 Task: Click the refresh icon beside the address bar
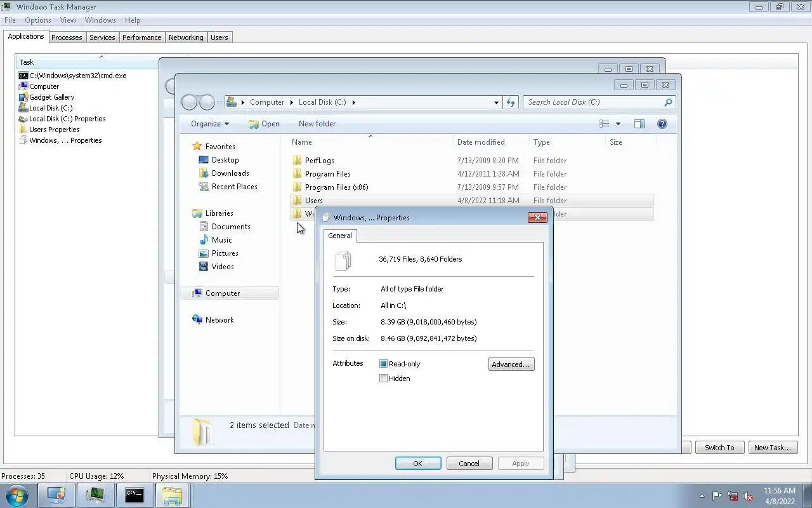click(511, 102)
